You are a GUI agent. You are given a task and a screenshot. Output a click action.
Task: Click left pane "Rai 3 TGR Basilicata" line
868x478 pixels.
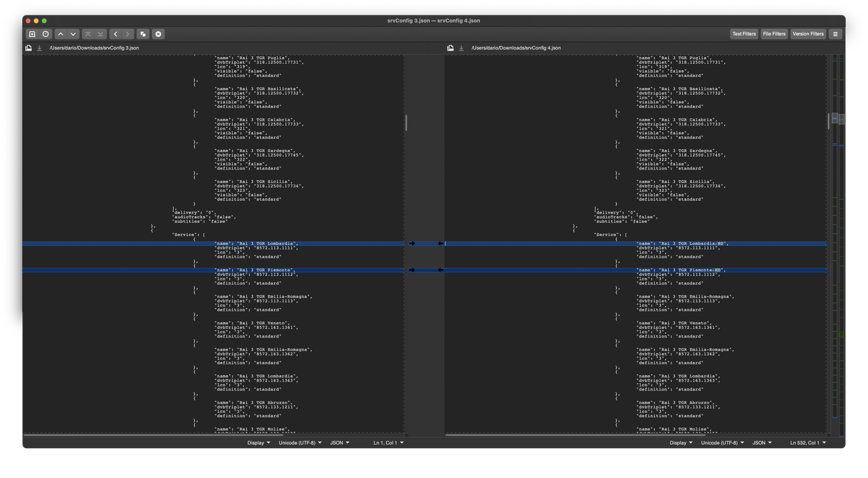[x=258, y=89]
